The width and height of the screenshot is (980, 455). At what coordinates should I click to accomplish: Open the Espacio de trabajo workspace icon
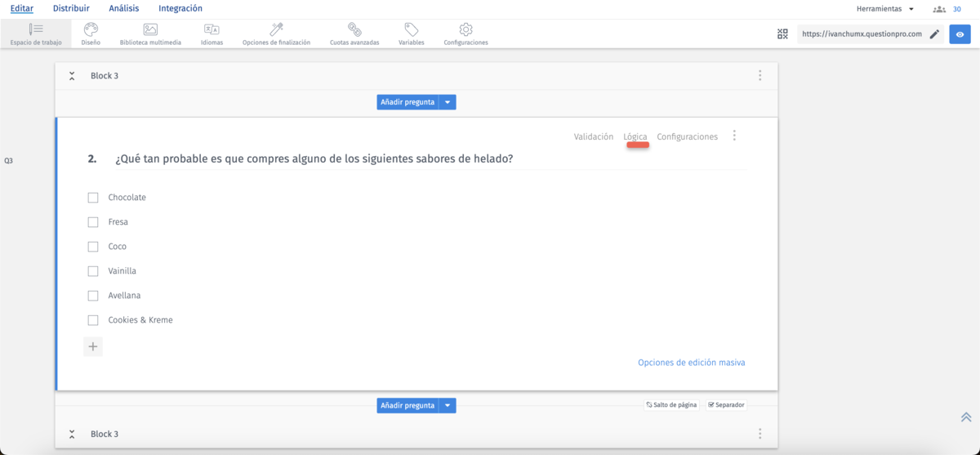coord(36,29)
